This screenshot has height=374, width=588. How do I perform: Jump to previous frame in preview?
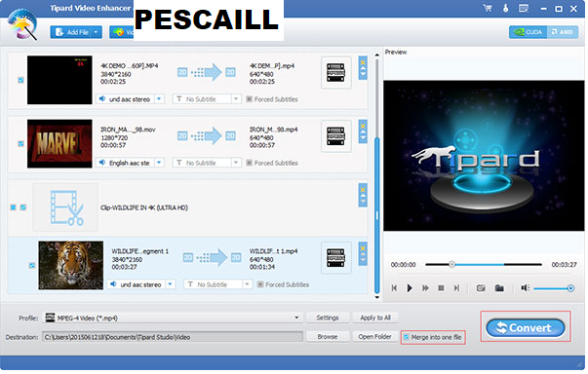(x=394, y=288)
